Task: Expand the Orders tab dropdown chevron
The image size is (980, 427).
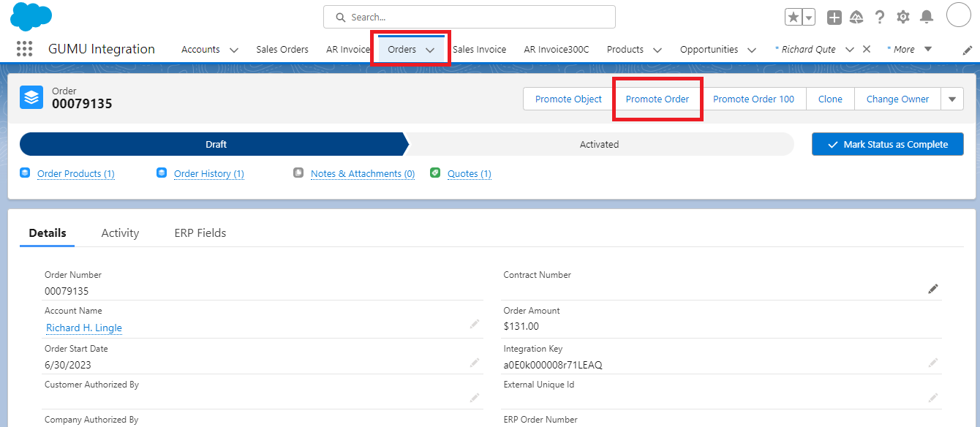Action: tap(430, 50)
